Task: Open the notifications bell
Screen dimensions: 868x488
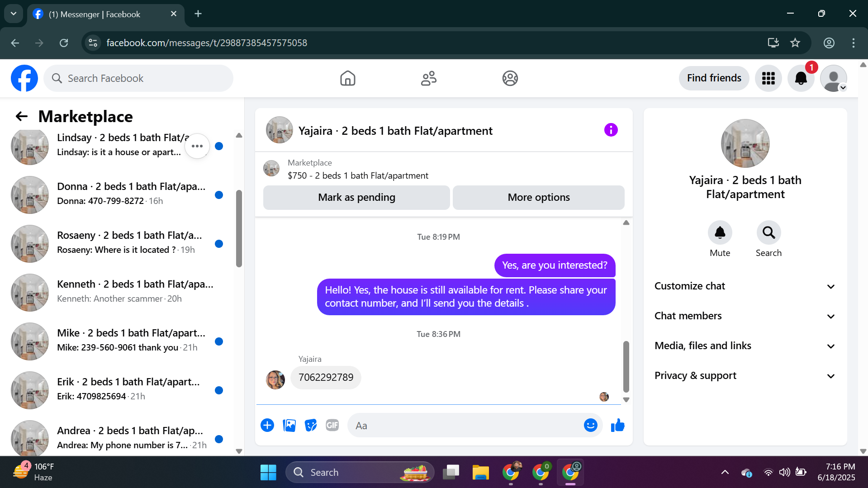Action: pyautogui.click(x=801, y=78)
